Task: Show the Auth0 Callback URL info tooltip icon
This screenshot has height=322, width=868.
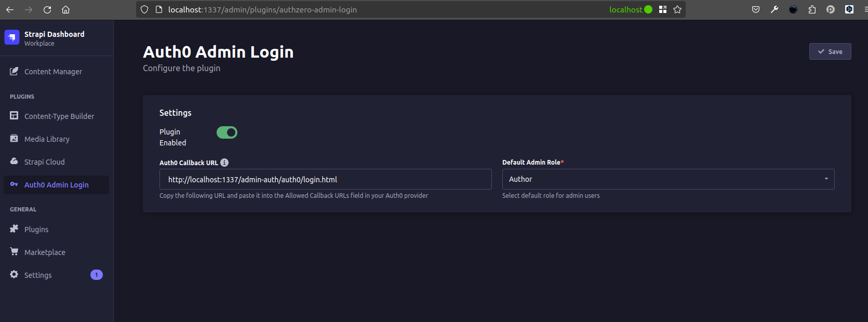Action: pyautogui.click(x=224, y=163)
